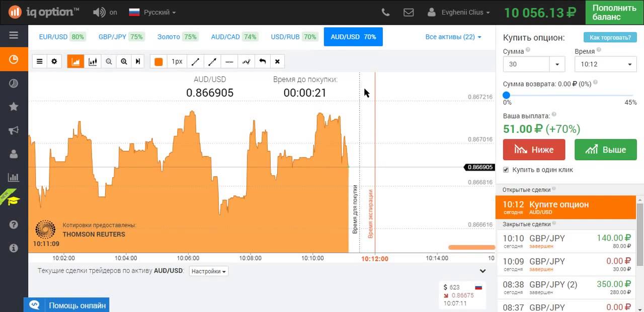Toggle 'Купить в один клик' checkbox
Viewport: 644px width, 312px height.
[506, 170]
